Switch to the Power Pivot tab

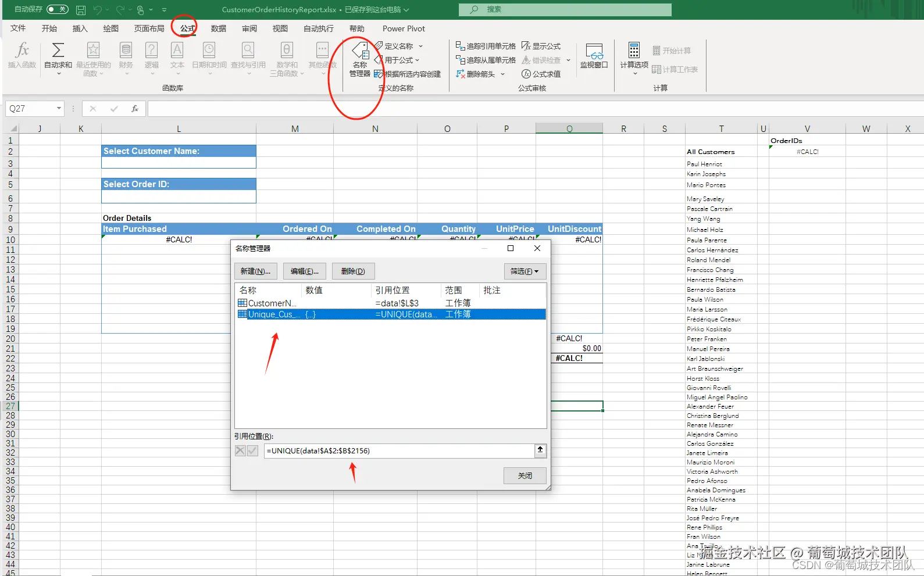404,28
